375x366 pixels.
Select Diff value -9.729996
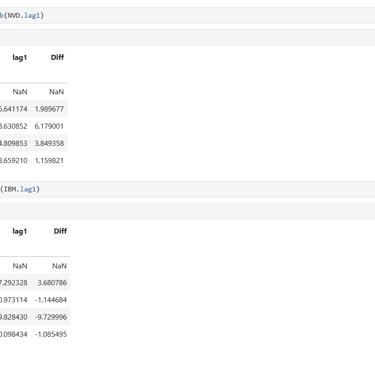click(51, 317)
